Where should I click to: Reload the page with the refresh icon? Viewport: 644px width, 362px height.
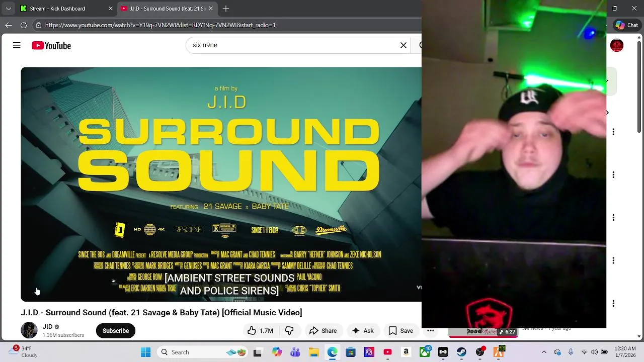[24, 25]
